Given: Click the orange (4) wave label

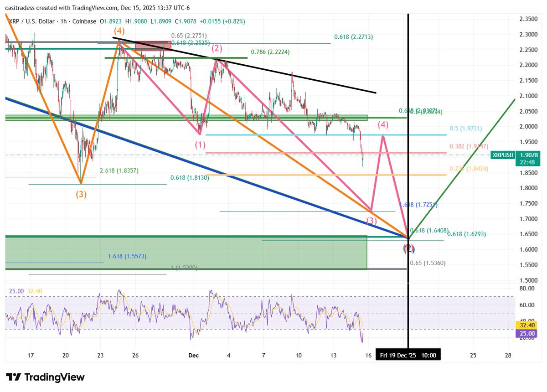Looking at the screenshot, I should pos(119,31).
